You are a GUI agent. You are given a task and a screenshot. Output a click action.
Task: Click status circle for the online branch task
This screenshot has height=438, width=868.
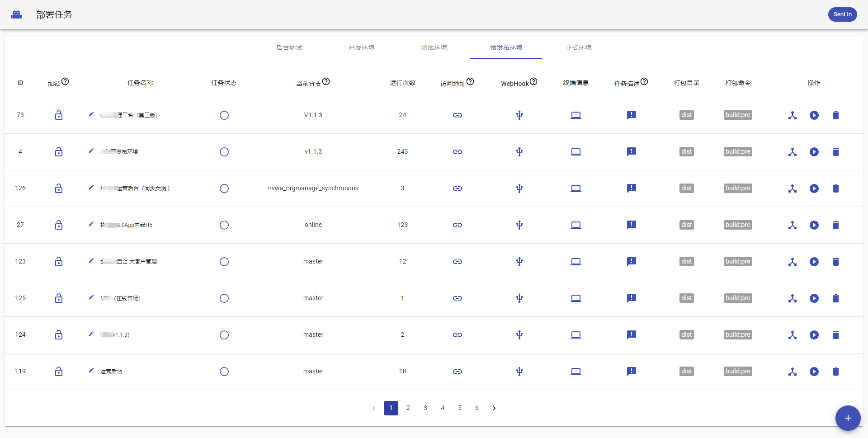coord(224,225)
